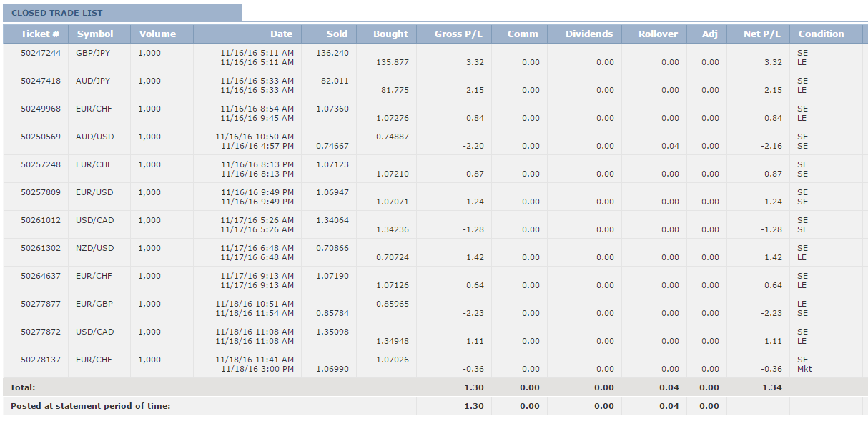This screenshot has height=426, width=868.
Task: Click Posted at statement period label
Action: [x=90, y=406]
